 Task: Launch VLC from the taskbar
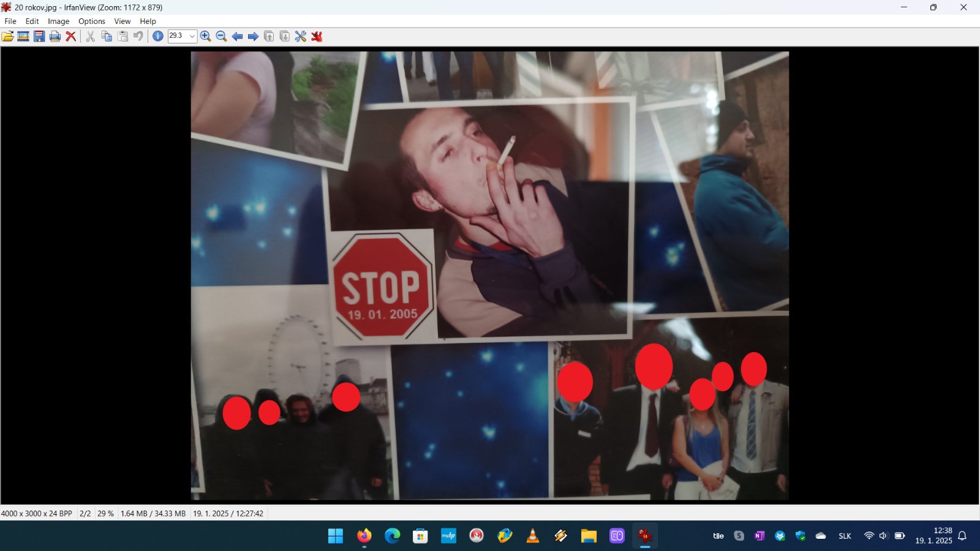(x=533, y=536)
